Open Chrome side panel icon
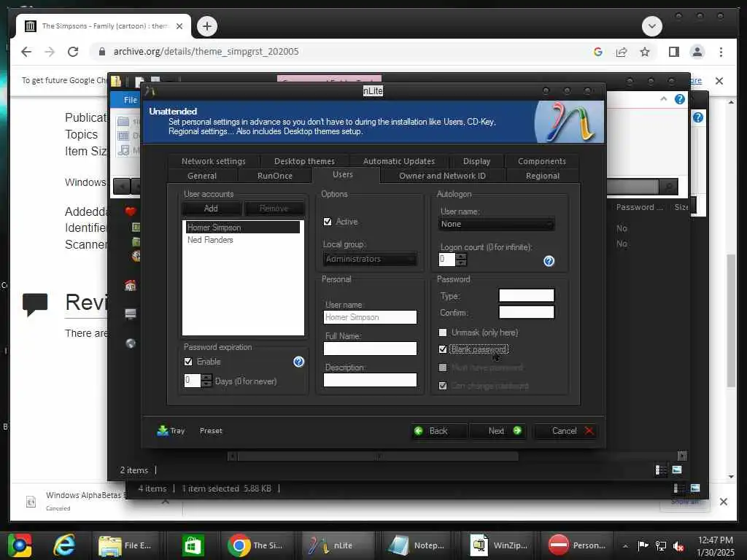 point(673,52)
